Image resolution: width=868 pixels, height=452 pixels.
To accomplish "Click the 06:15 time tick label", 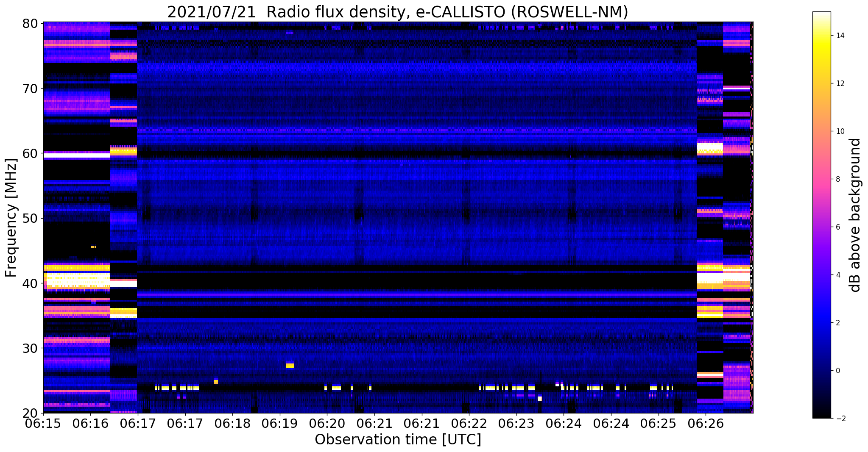I will coord(44,423).
